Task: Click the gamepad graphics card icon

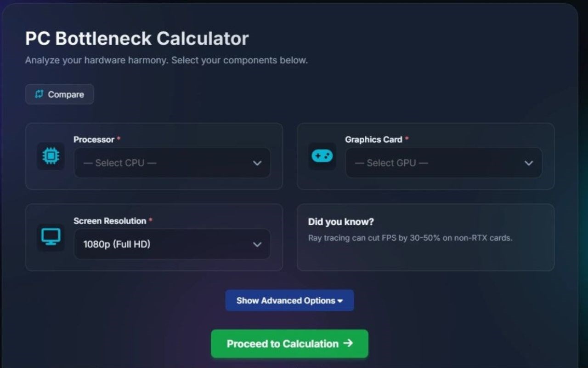Action: (322, 156)
